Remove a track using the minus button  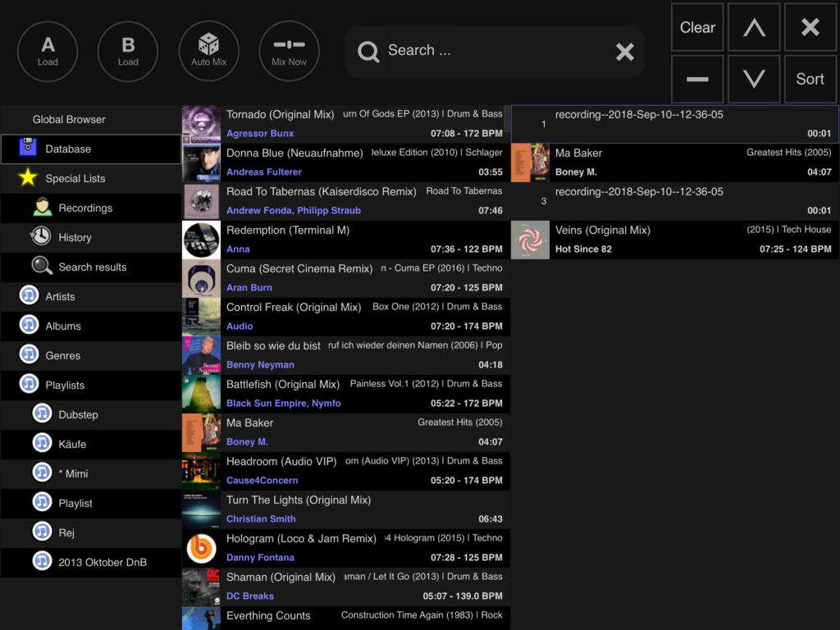(696, 79)
